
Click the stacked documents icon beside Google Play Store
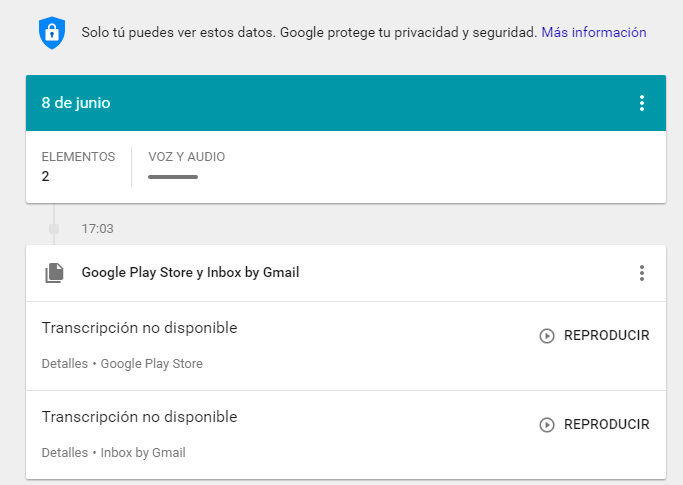click(x=54, y=273)
